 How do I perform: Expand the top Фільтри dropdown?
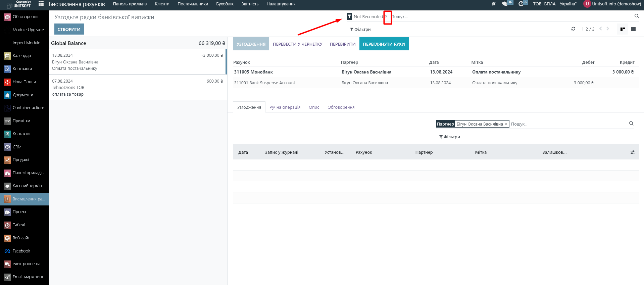[x=360, y=30]
